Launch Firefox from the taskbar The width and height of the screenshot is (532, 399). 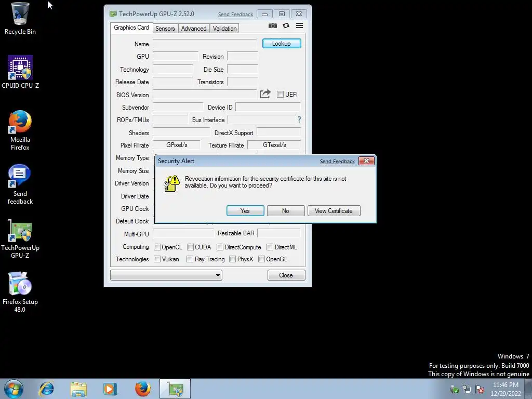pyautogui.click(x=142, y=389)
